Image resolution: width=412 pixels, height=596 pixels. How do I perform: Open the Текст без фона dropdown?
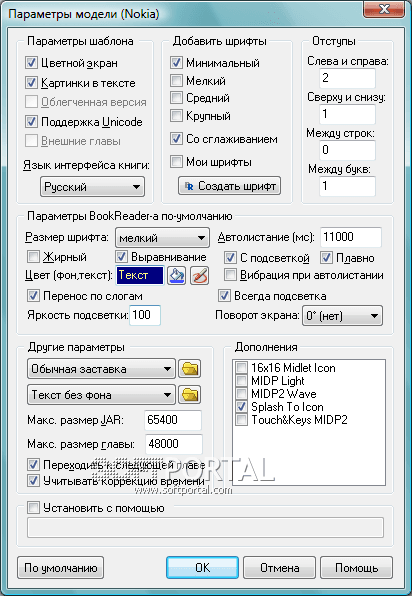tap(101, 395)
